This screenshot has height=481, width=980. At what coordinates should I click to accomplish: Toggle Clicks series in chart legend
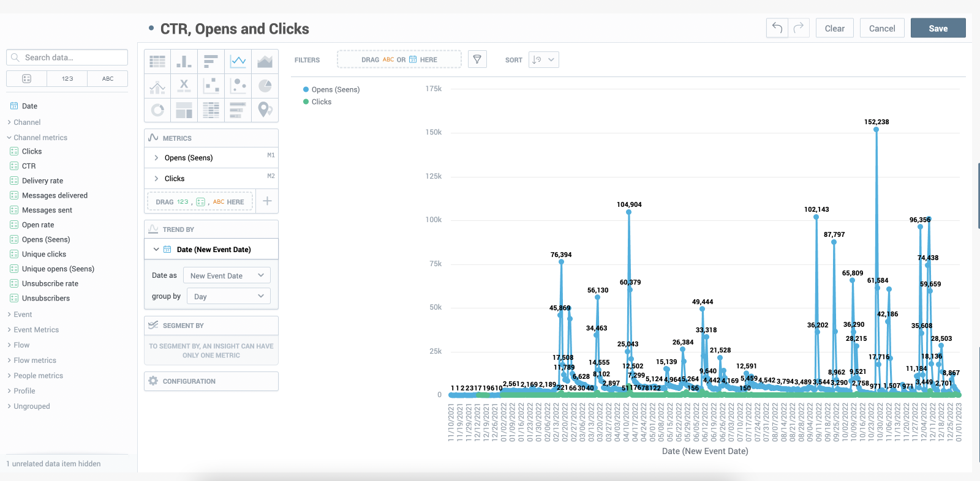click(x=321, y=102)
